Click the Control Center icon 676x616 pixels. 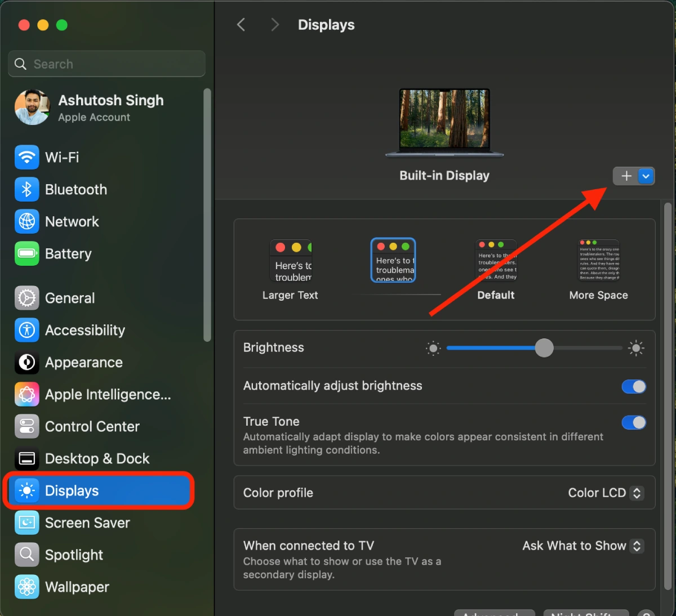point(27,426)
